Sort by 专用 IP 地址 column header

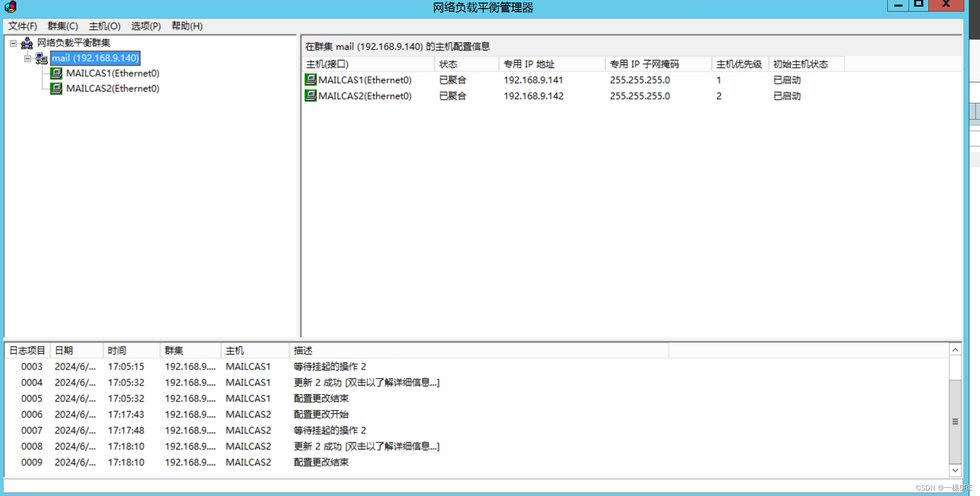tap(552, 64)
